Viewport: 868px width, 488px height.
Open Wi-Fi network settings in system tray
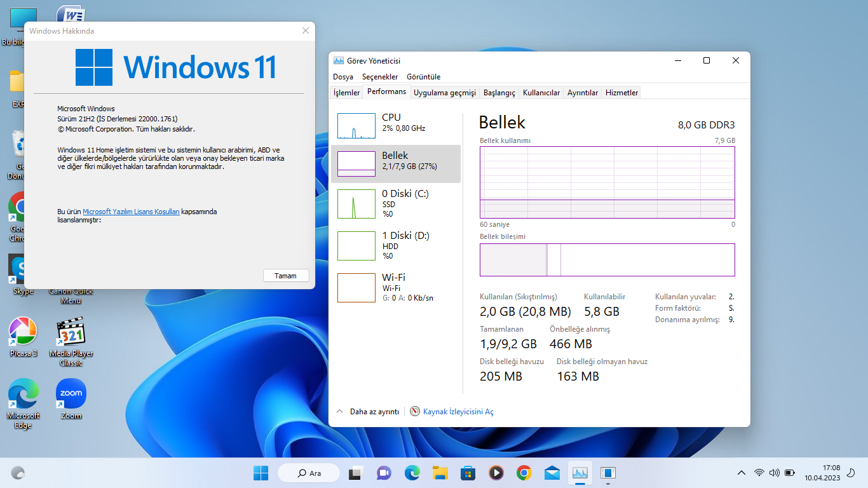pyautogui.click(x=759, y=473)
